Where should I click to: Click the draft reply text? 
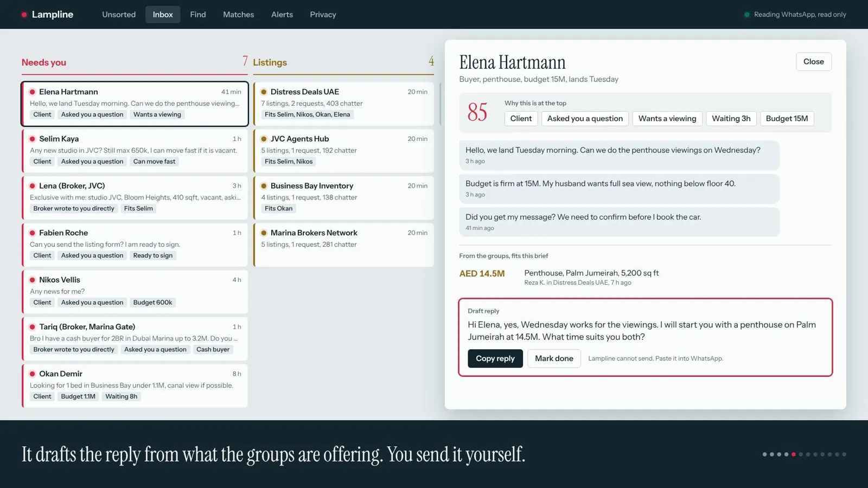642,331
